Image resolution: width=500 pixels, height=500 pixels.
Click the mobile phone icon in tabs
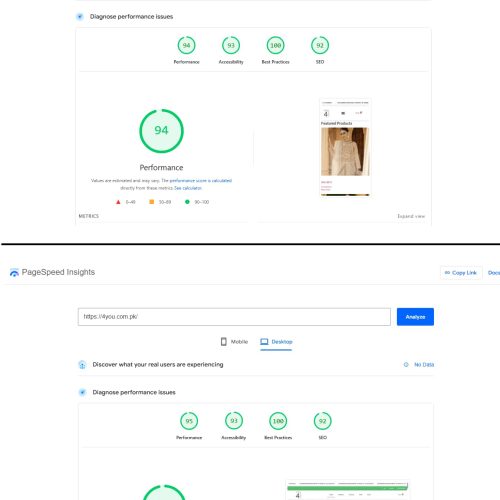[224, 342]
